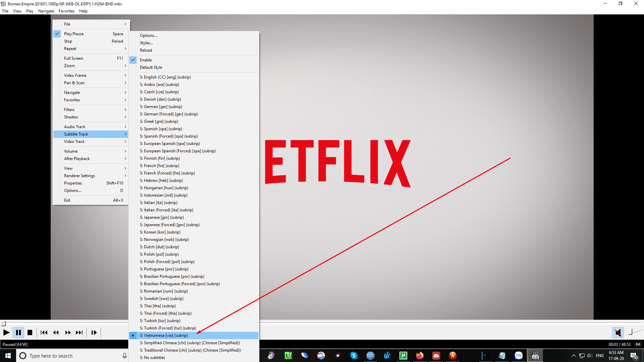
Task: Click Subtitle Track menu entry
Action: [91, 134]
